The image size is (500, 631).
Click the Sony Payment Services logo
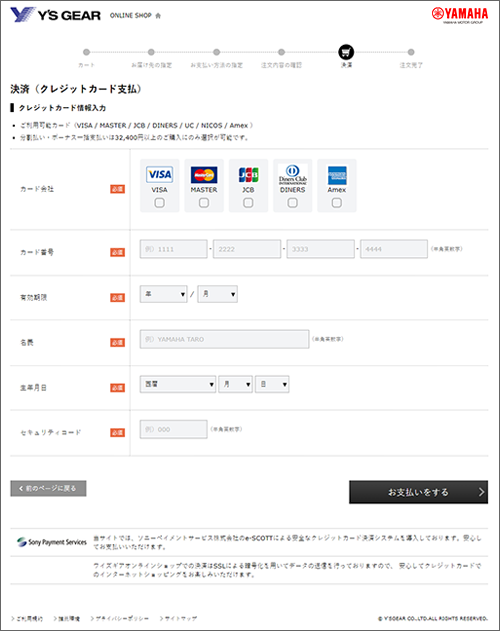tap(52, 542)
